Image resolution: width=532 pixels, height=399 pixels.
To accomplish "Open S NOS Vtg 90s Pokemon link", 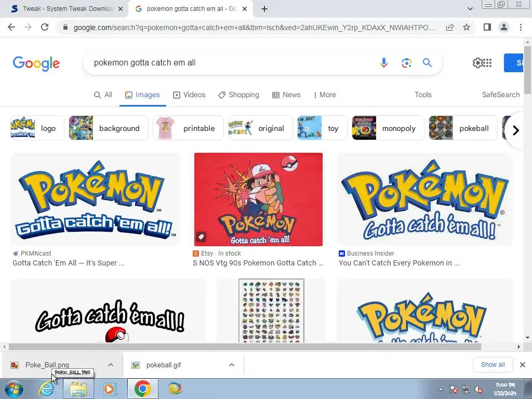I will [258, 263].
